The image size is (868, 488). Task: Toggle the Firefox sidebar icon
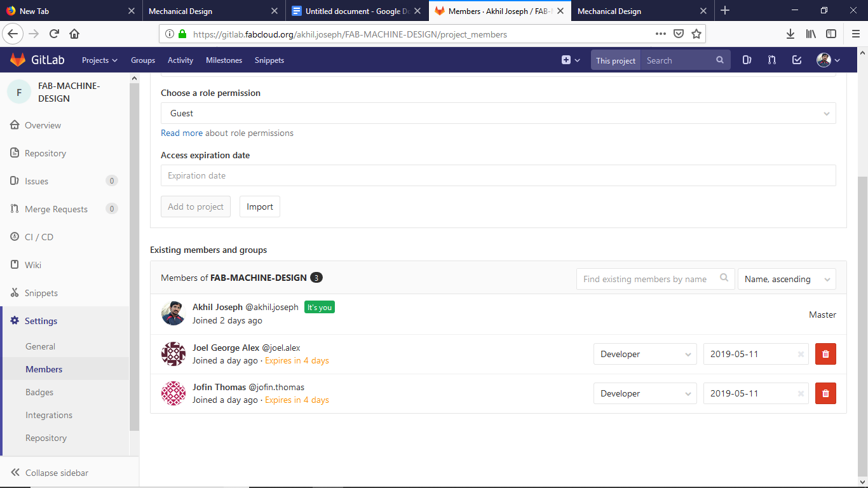(x=831, y=34)
